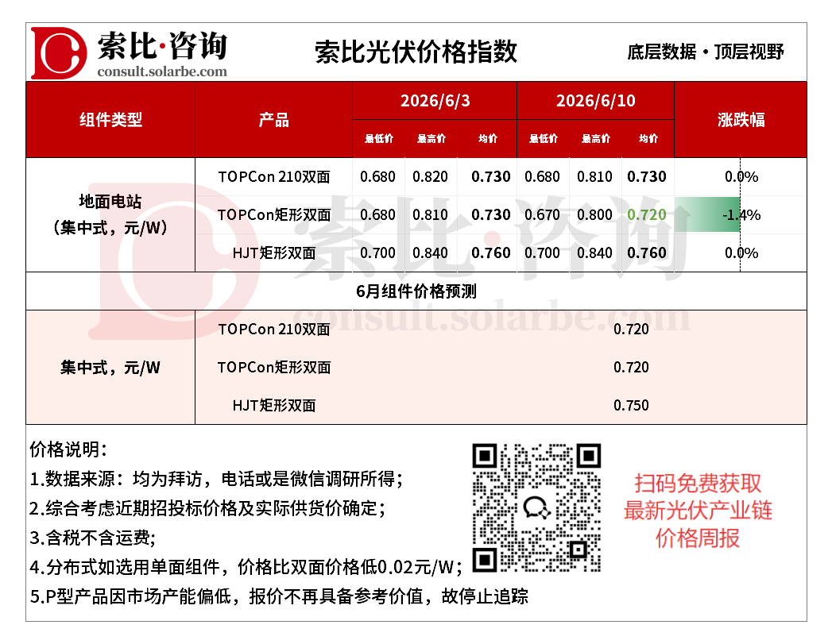The height and width of the screenshot is (644, 832).
Task: Select the 组件类型 column header
Action: pos(111,120)
